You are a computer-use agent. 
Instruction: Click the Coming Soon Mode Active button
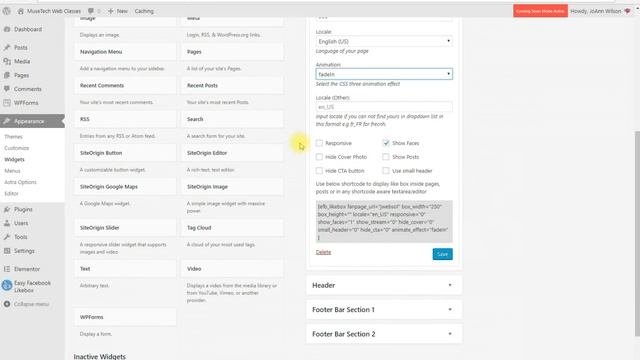540,11
